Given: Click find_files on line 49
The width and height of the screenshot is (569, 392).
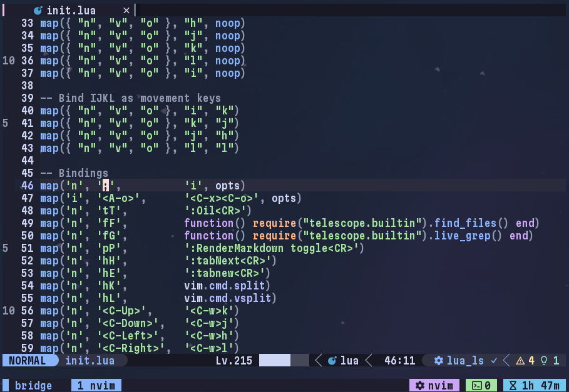Looking at the screenshot, I should pyautogui.click(x=465, y=223).
